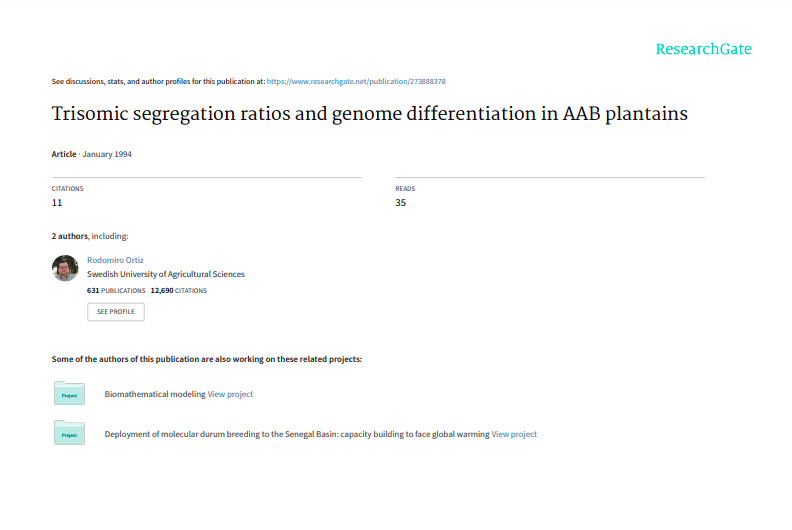Click the paper title heading
Viewport: 792px width, 530px height.
pos(369,113)
